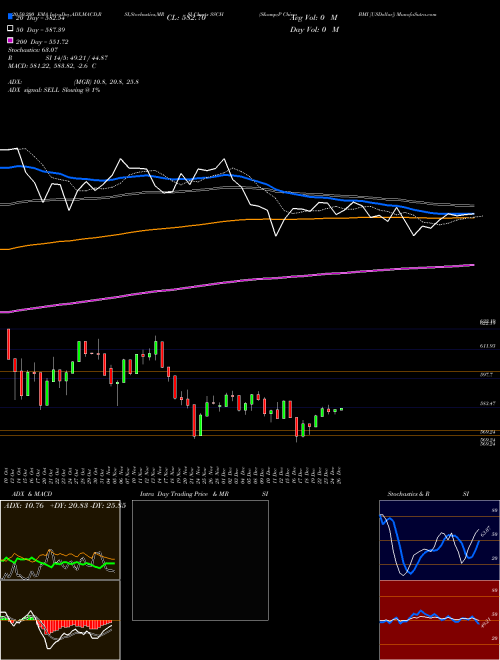This screenshot has height=660, width=500.
Task: Click the 611.93 price axis label
Action: [x=487, y=346]
